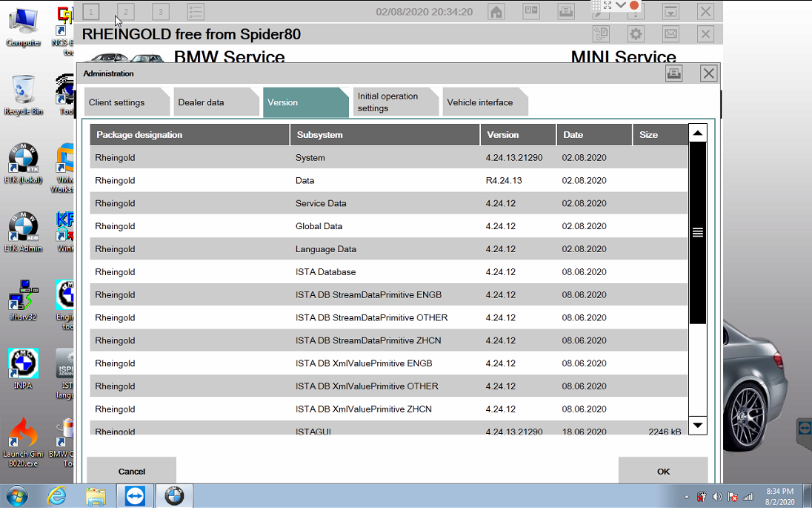Screen dimensions: 812x508
Task: Click toolbar button numbered 2
Action: (x=126, y=11)
